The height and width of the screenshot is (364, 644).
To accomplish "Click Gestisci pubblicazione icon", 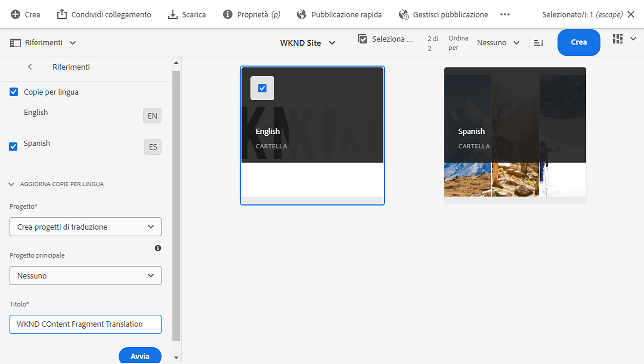I will 404,14.
